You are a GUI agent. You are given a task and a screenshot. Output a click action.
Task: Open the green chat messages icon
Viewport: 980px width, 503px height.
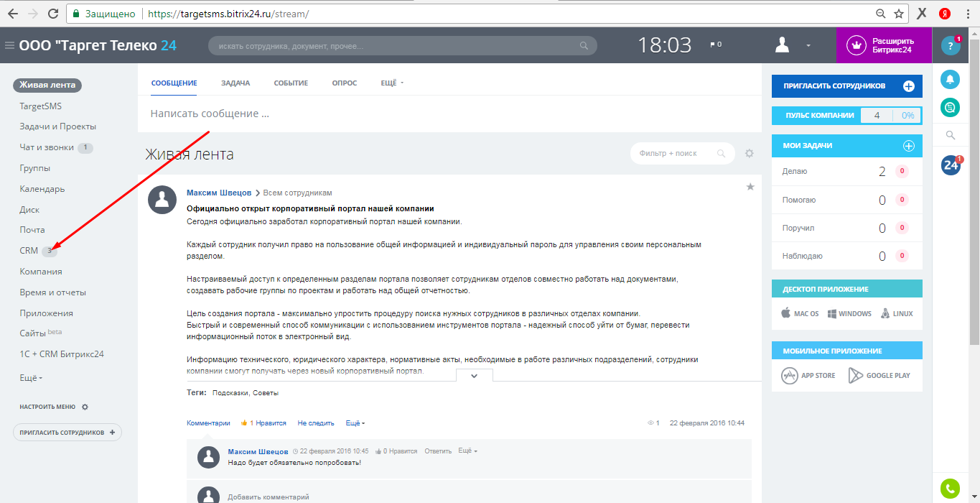pos(951,108)
